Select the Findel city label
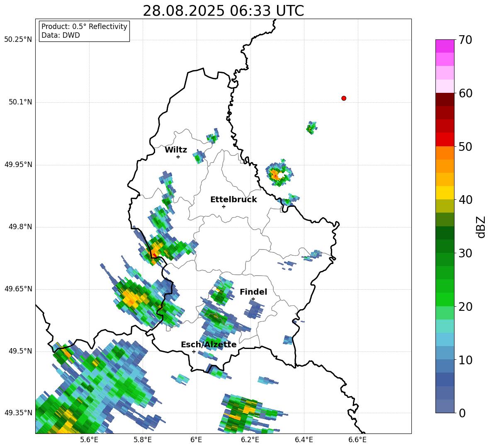The image size is (491, 448). [x=253, y=292]
